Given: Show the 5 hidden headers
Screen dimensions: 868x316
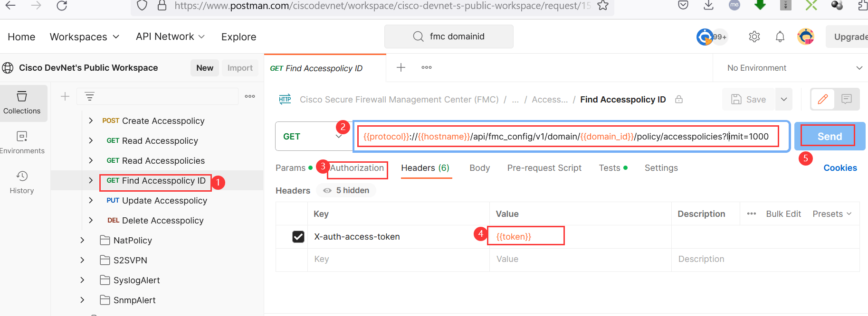Looking at the screenshot, I should [346, 190].
